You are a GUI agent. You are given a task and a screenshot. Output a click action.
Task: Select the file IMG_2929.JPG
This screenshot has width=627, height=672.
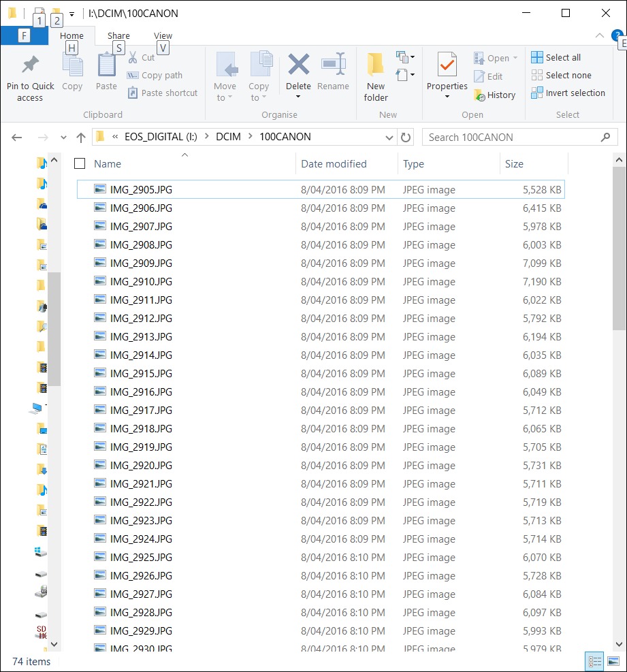pyautogui.click(x=321, y=631)
